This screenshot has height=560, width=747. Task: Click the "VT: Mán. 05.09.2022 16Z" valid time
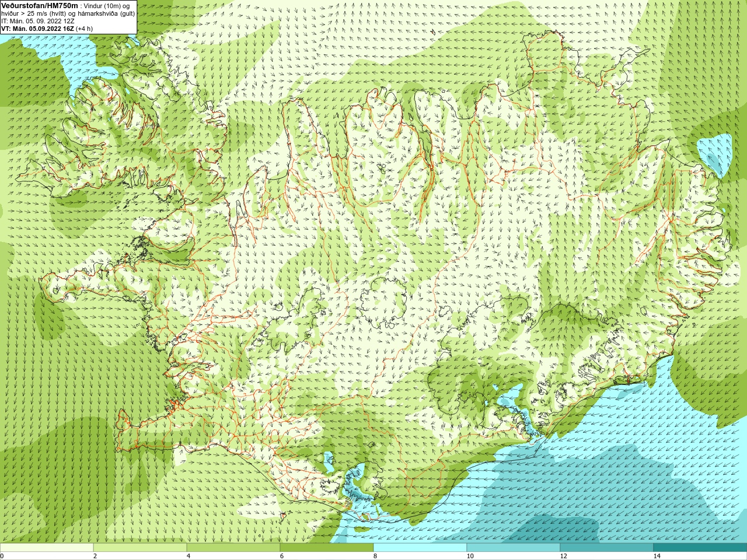coord(37,29)
